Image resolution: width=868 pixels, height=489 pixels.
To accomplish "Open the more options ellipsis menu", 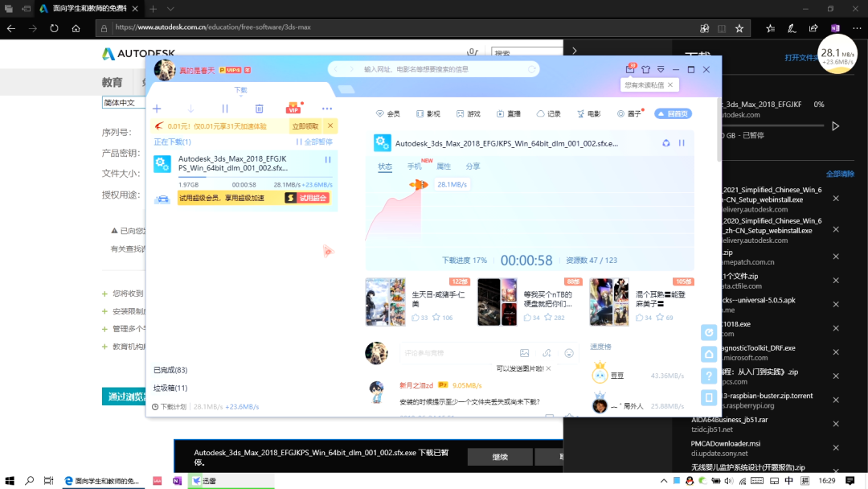I will point(327,109).
